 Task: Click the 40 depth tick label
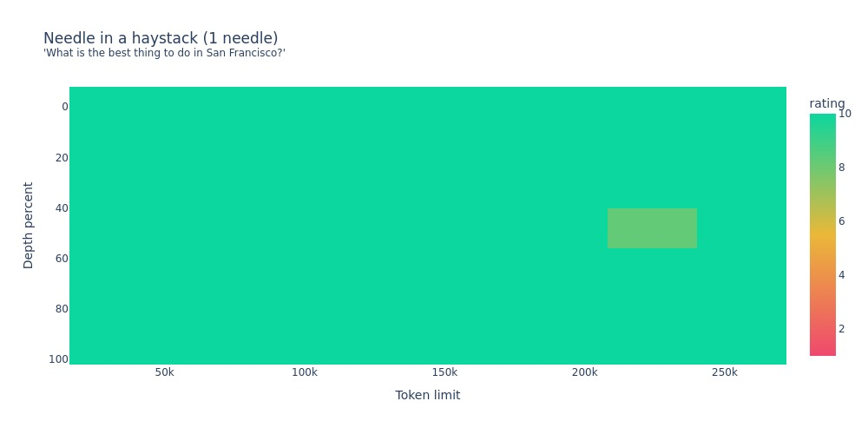pyautogui.click(x=61, y=208)
